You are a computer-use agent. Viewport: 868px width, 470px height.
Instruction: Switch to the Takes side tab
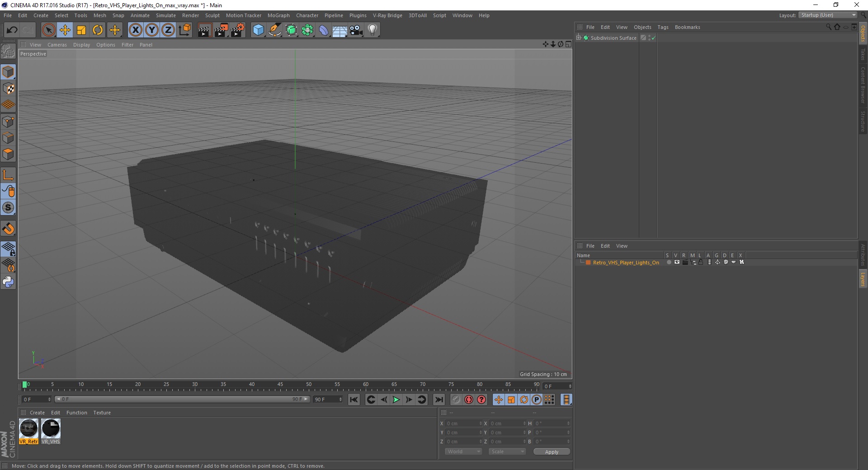(x=863, y=54)
